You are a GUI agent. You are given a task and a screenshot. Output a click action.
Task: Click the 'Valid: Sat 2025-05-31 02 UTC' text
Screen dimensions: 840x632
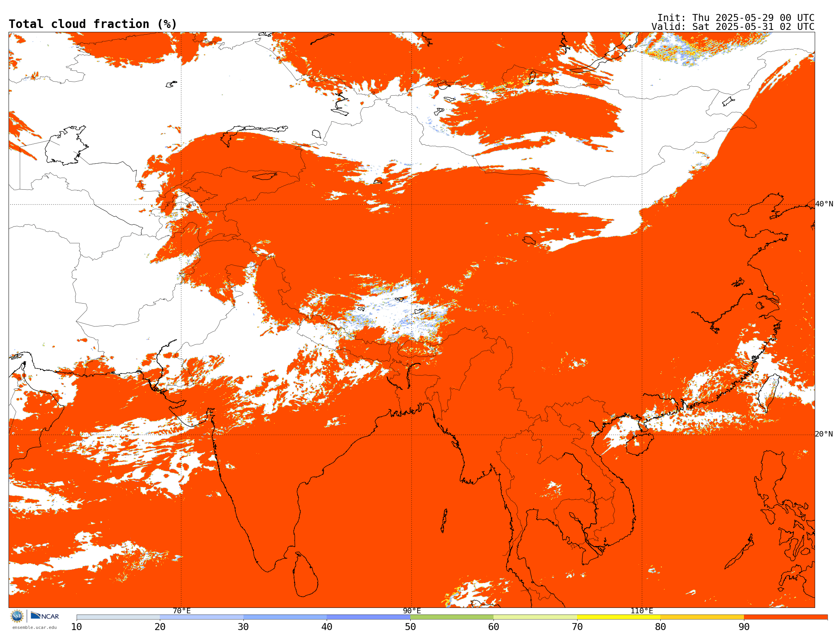pyautogui.click(x=733, y=27)
